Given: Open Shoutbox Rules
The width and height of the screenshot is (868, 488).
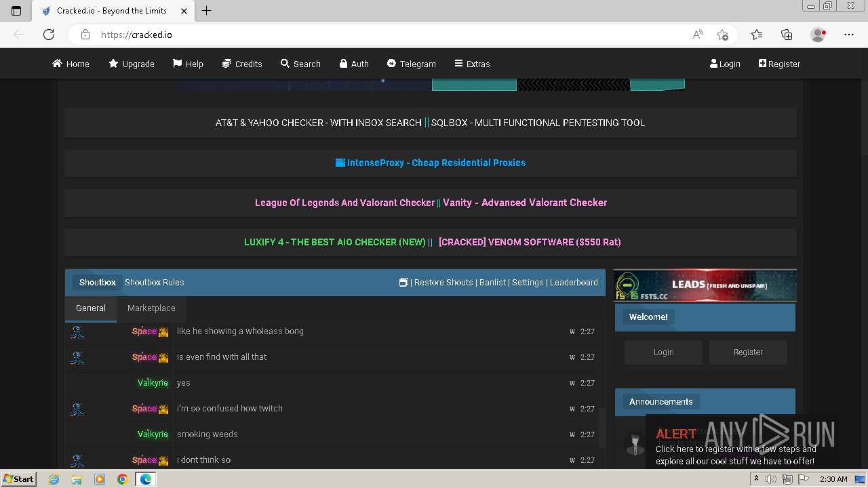Looking at the screenshot, I should click(154, 283).
